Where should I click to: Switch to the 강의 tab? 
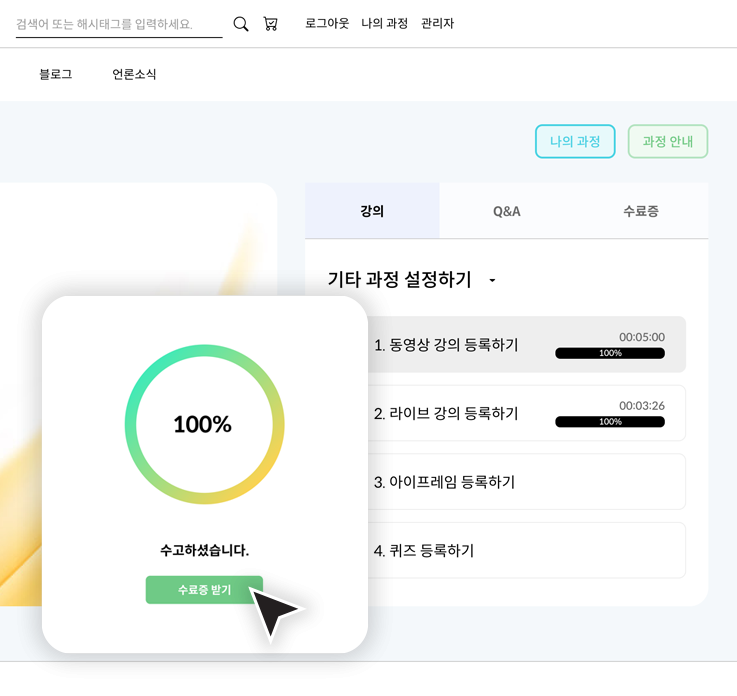pyautogui.click(x=372, y=211)
